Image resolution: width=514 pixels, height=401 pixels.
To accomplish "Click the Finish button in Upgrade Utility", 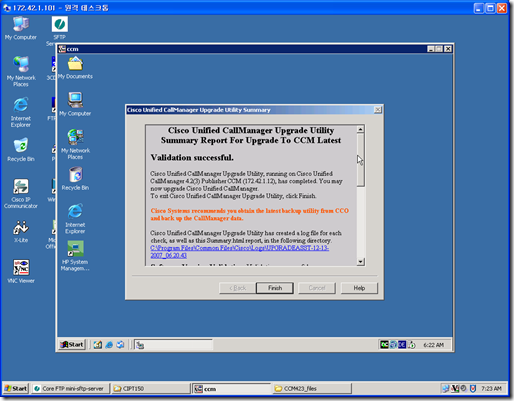I will tap(275, 288).
